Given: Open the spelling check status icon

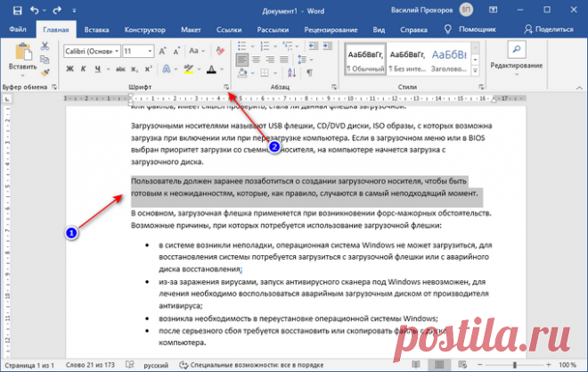Looking at the screenshot, I should tap(130, 365).
